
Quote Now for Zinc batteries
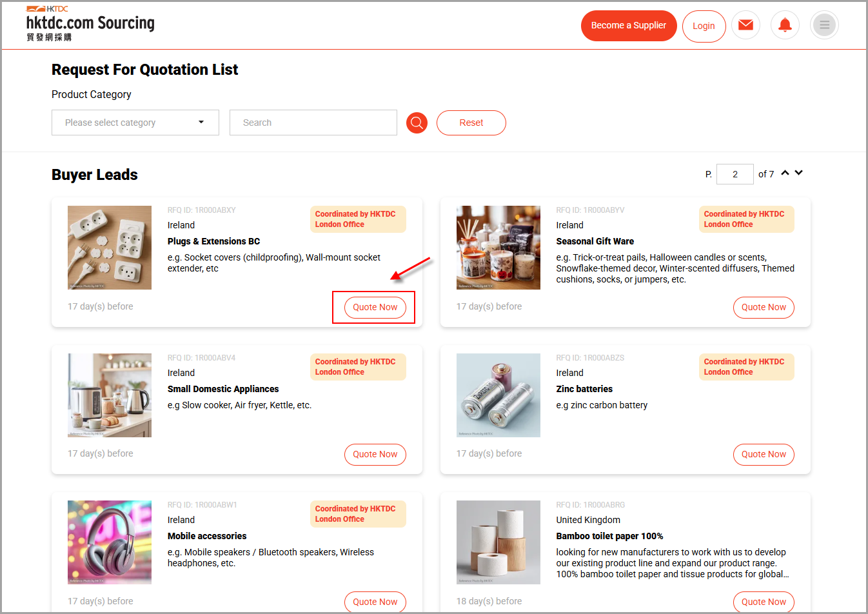click(x=764, y=454)
